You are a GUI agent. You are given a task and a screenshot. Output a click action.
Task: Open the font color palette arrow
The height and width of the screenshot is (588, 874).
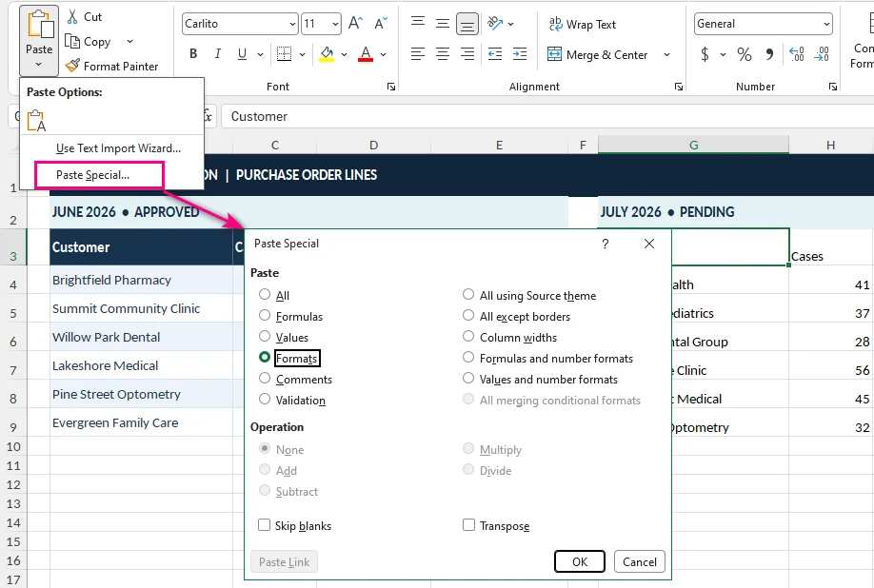pyautogui.click(x=383, y=54)
